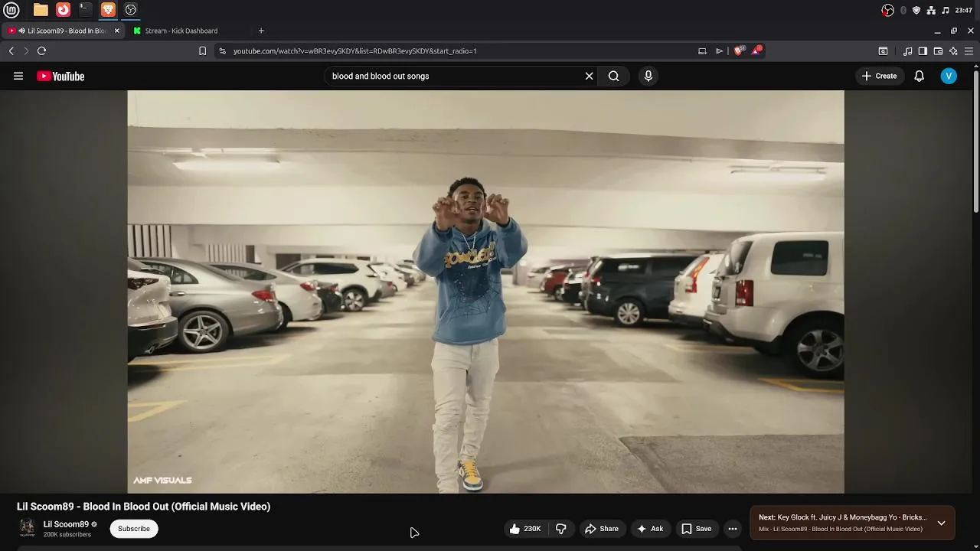The height and width of the screenshot is (551, 980).
Task: Open the YouTube guide hamburger menu
Action: pyautogui.click(x=18, y=76)
